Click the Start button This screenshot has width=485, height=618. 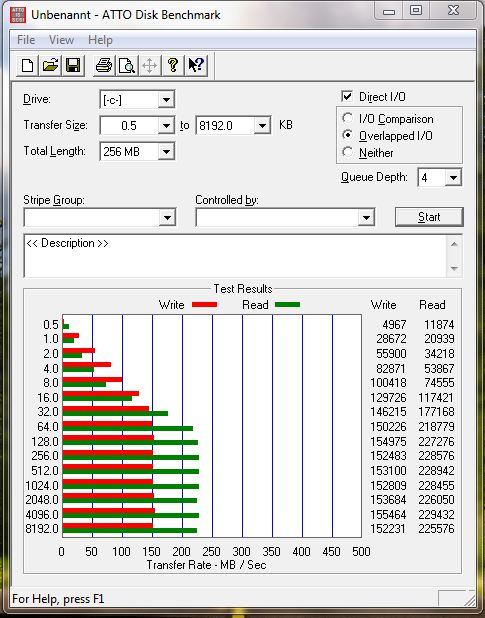point(429,217)
